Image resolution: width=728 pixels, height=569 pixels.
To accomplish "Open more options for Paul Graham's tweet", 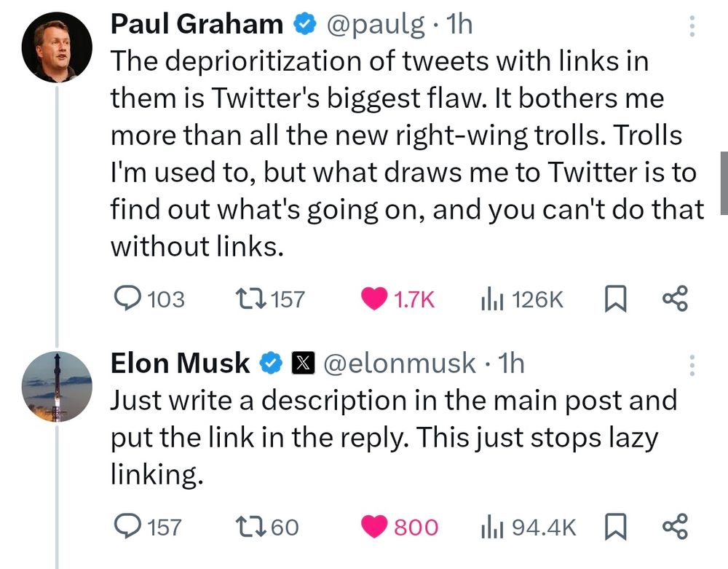I will click(692, 26).
